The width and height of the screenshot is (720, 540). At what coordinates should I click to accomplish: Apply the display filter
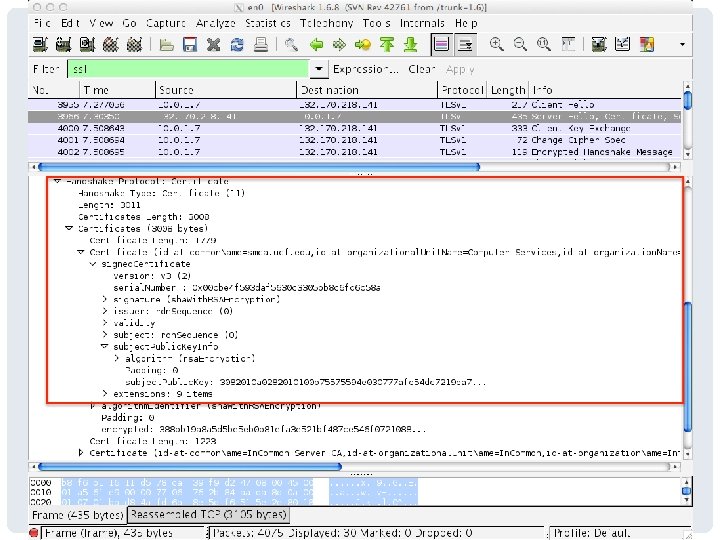pyautogui.click(x=460, y=69)
